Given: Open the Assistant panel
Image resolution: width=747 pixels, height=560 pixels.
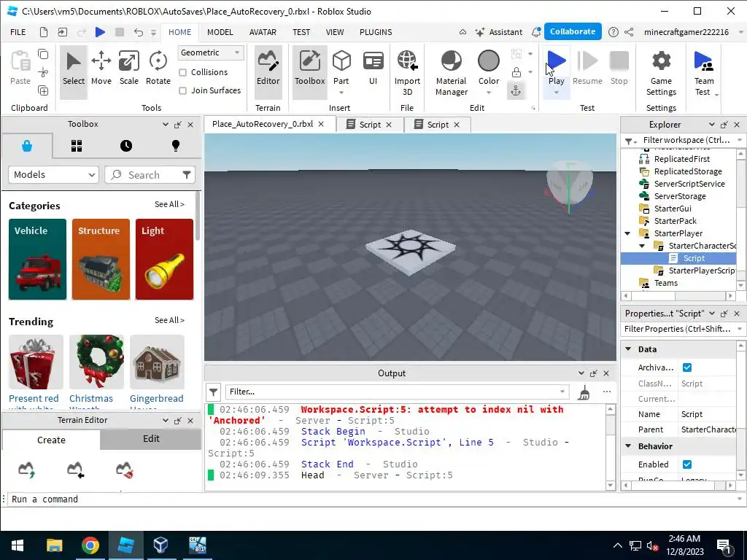Looking at the screenshot, I should (x=499, y=32).
